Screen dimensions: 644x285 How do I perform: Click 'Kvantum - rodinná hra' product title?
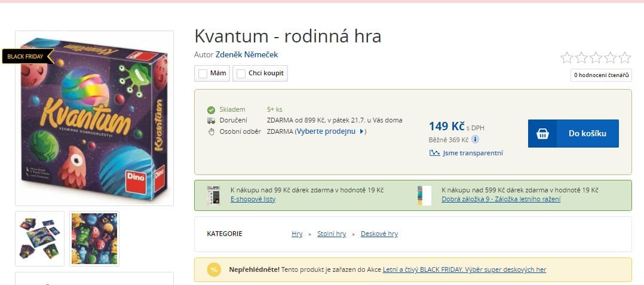point(287,36)
